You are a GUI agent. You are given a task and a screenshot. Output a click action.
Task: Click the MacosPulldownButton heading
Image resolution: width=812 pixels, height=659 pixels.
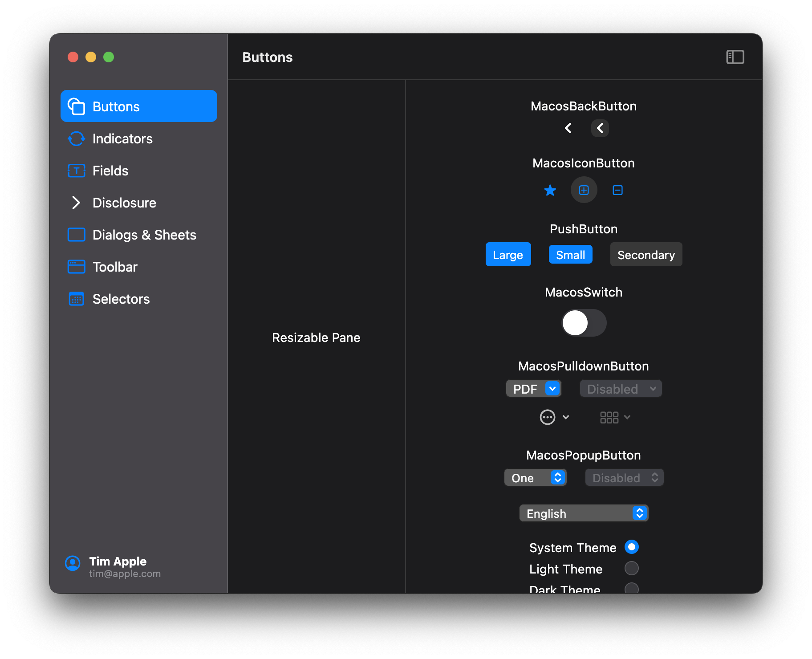pyautogui.click(x=584, y=366)
